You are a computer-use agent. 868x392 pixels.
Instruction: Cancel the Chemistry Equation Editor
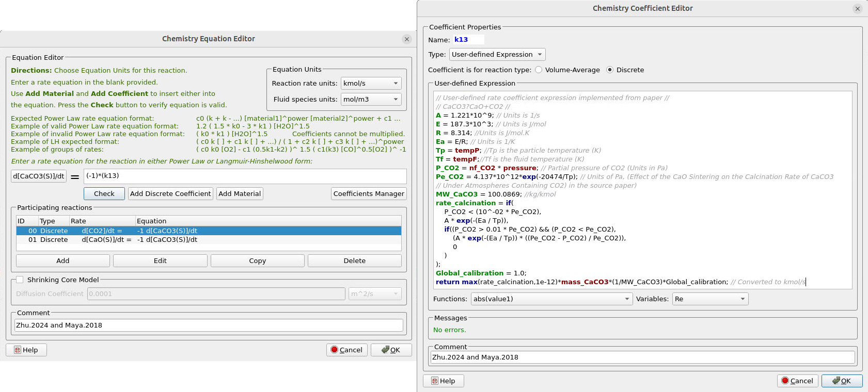pyautogui.click(x=346, y=350)
